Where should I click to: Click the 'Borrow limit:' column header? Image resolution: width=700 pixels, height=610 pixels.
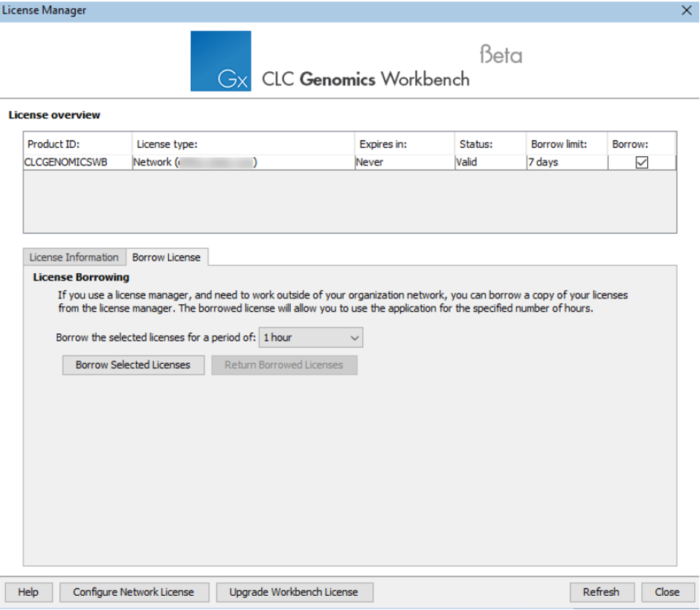pyautogui.click(x=567, y=144)
